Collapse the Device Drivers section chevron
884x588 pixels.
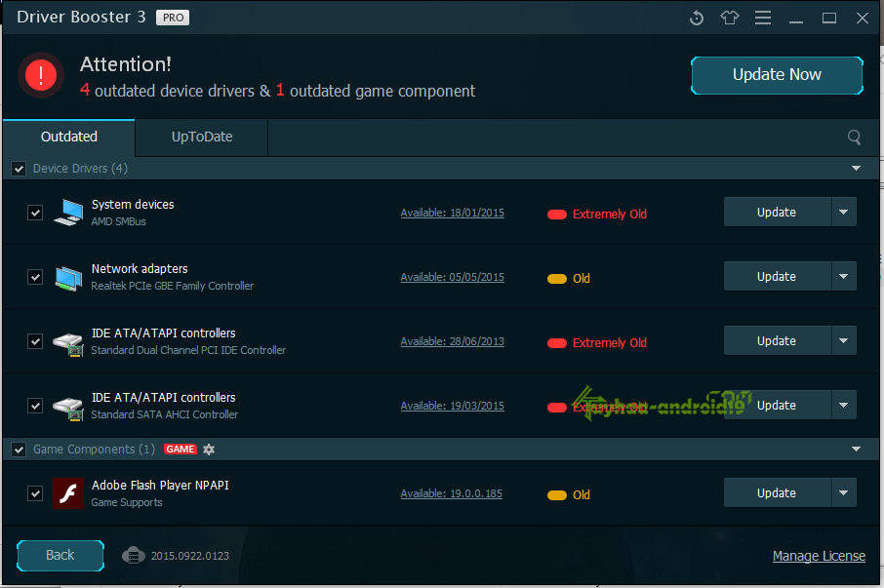click(856, 168)
